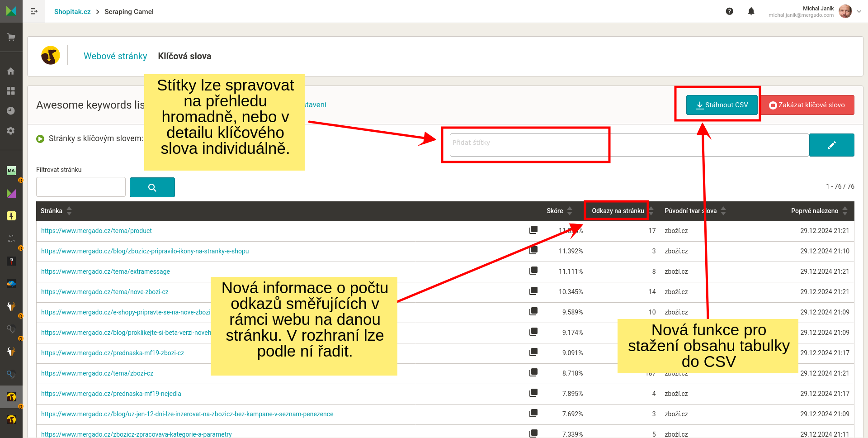Click the magnifier search button for page filter

point(152,187)
